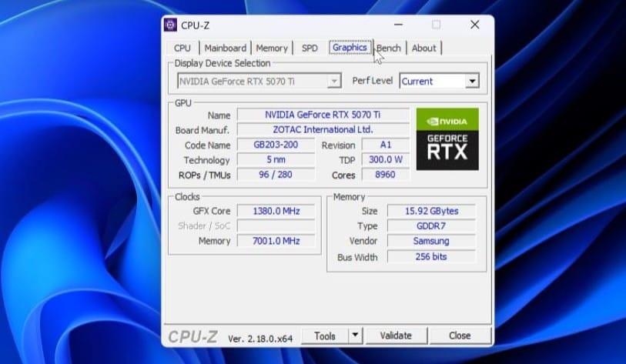
Task: Click the GFX Core label
Action: [x=212, y=211]
